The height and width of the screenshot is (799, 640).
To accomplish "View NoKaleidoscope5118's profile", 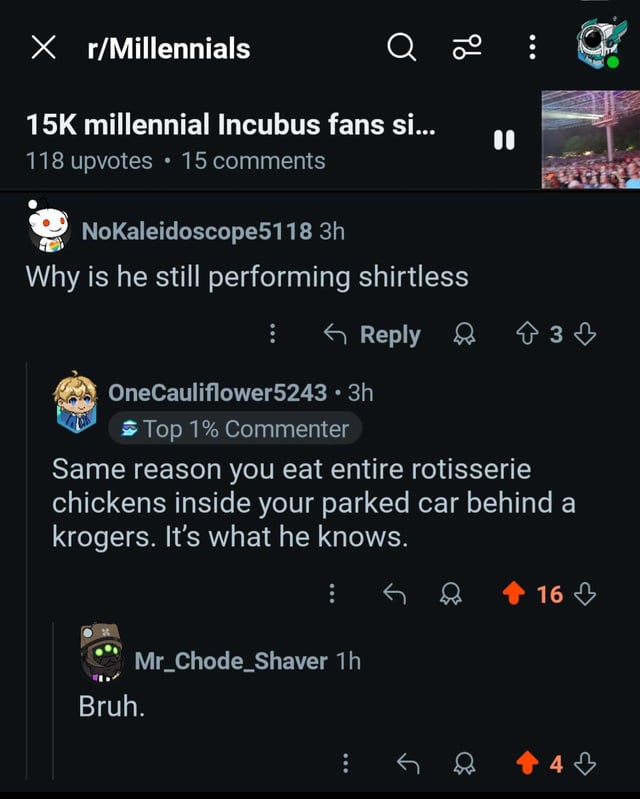I will pyautogui.click(x=195, y=231).
